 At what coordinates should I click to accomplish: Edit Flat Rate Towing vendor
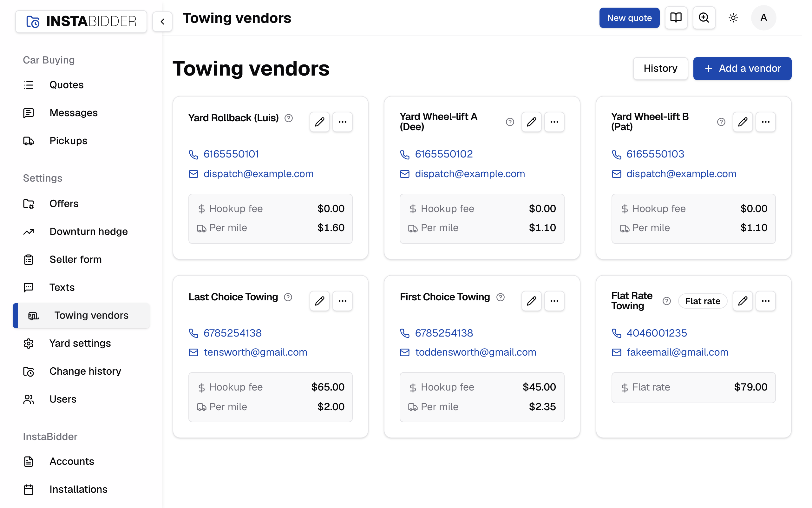(x=743, y=301)
